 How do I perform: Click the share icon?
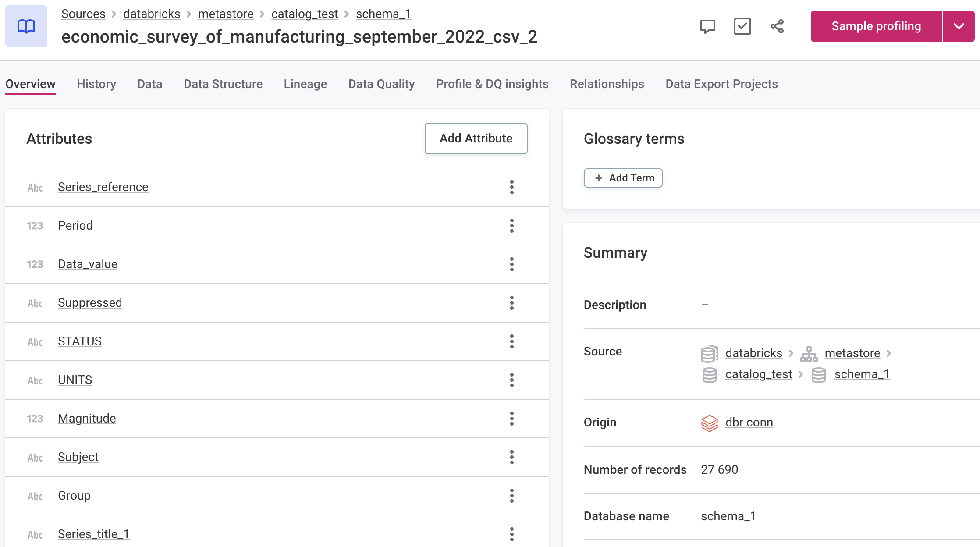point(778,26)
